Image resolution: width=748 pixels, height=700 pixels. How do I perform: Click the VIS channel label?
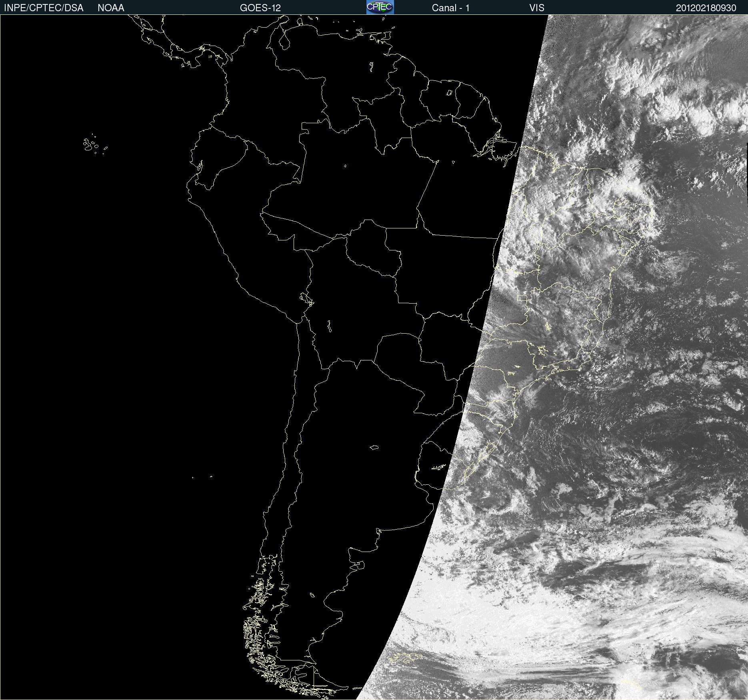click(x=536, y=8)
